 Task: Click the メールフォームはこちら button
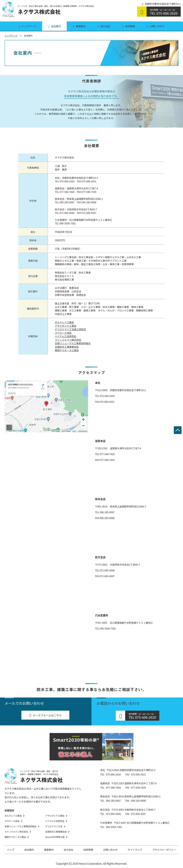[45, 715]
